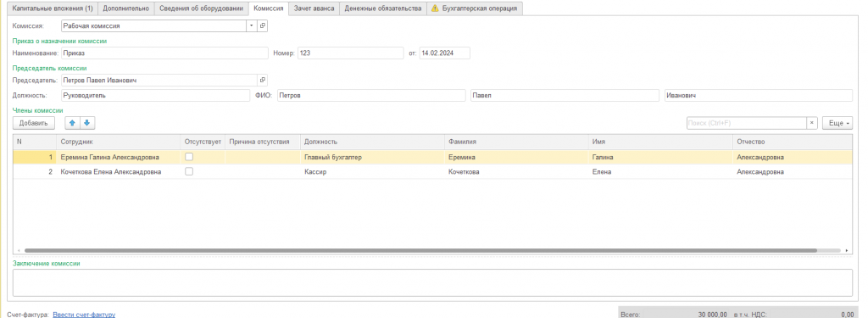
Task: Click the ФИО first name field Павел
Action: point(565,95)
